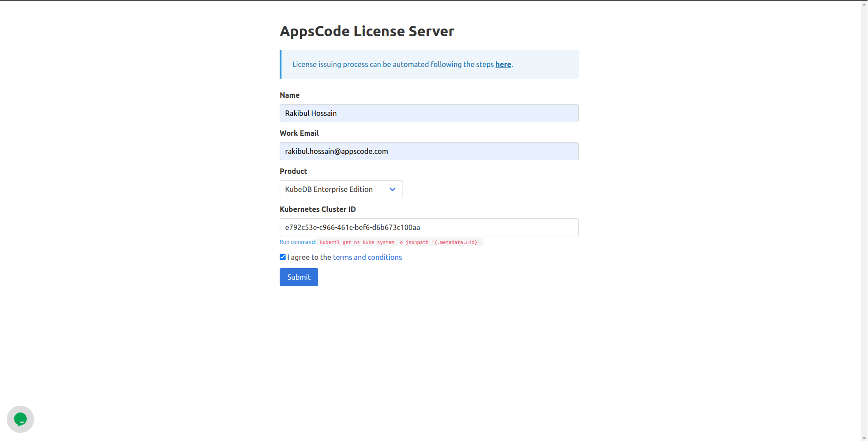Screen dimensions: 868x441
Task: Click the scrollbar up arrow
Action: pos(864,4)
